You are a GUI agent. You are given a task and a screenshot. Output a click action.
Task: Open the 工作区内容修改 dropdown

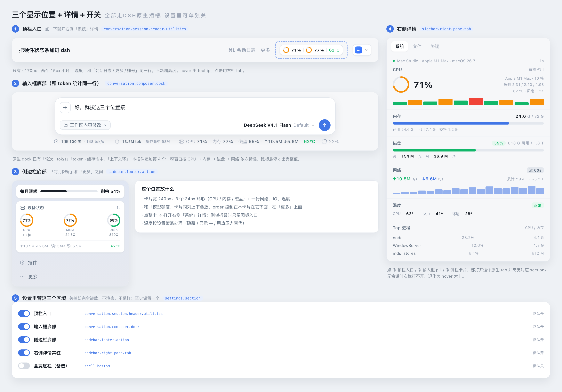point(85,125)
